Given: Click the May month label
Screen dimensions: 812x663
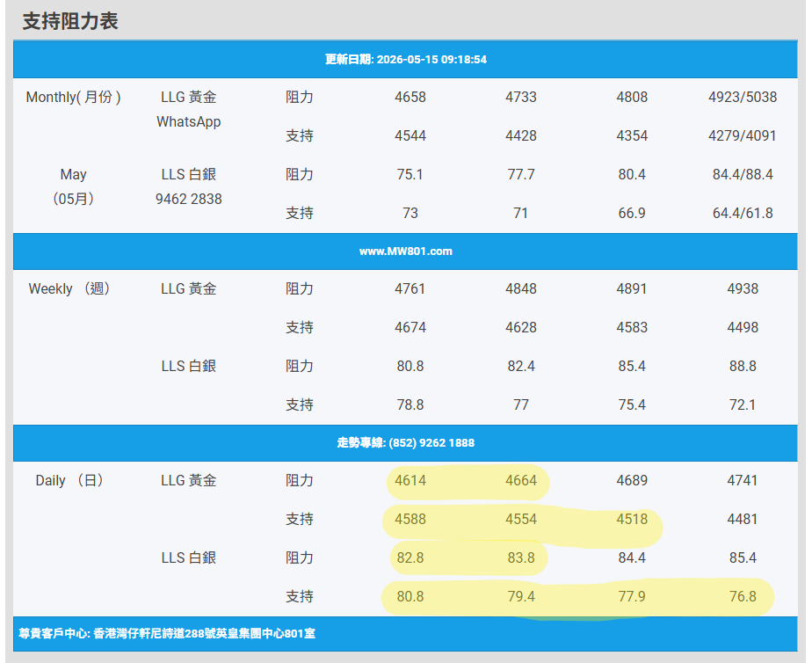Looking at the screenshot, I should (x=73, y=174).
